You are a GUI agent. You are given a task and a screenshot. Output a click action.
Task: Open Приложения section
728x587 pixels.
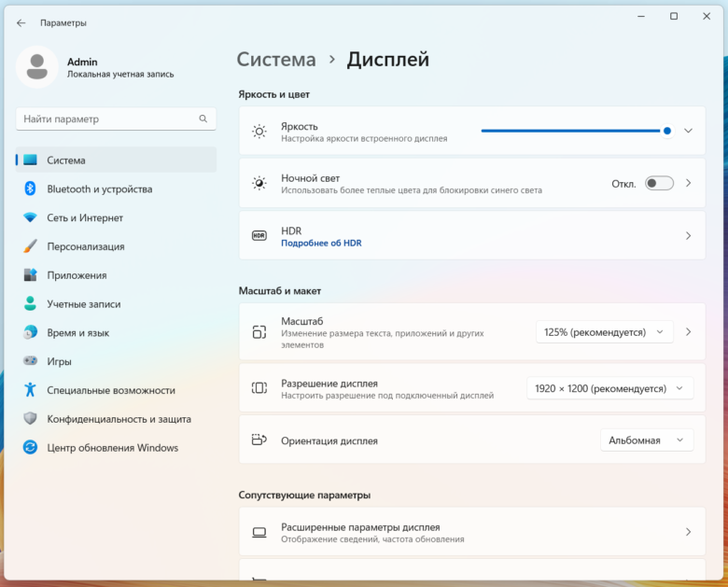pos(116,275)
